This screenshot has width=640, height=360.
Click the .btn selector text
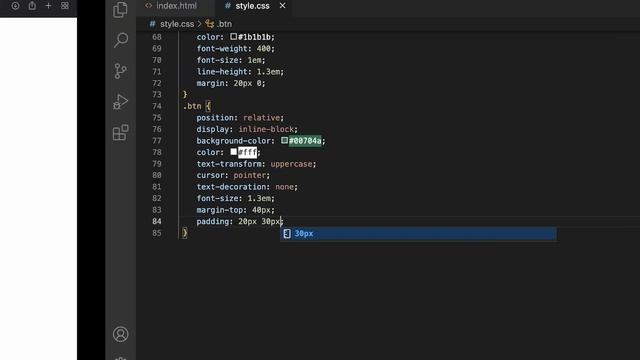192,106
